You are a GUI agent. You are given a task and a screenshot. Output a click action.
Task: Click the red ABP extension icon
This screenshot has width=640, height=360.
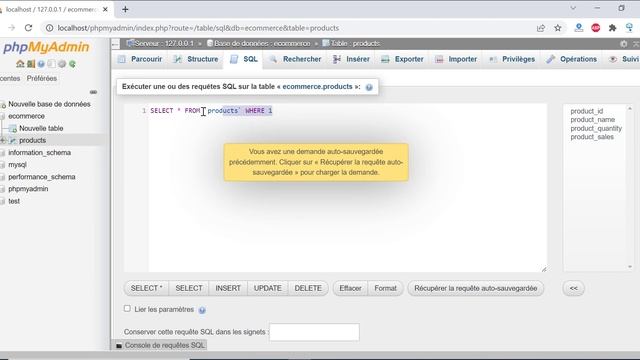point(596,28)
